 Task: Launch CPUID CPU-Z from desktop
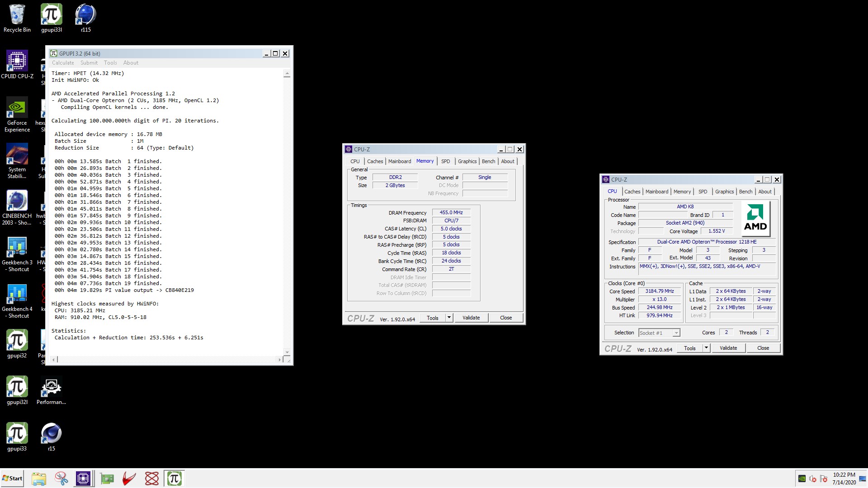17,65
